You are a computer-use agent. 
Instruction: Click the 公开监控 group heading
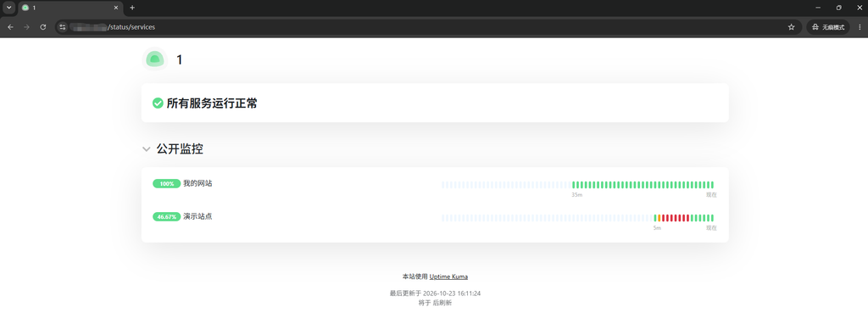click(180, 149)
